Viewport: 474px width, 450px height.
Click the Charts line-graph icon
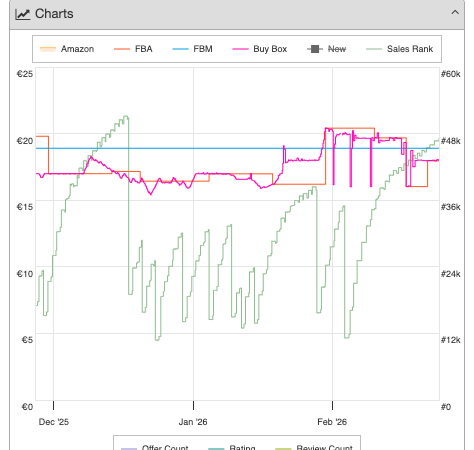pyautogui.click(x=23, y=14)
